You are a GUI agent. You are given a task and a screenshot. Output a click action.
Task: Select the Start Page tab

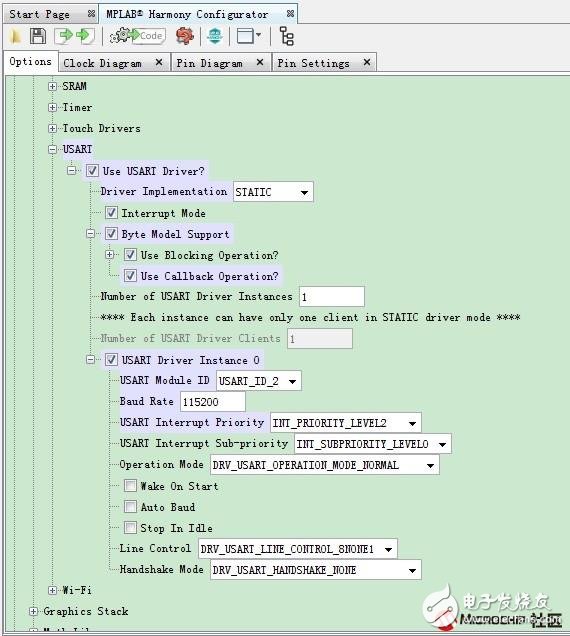click(40, 14)
